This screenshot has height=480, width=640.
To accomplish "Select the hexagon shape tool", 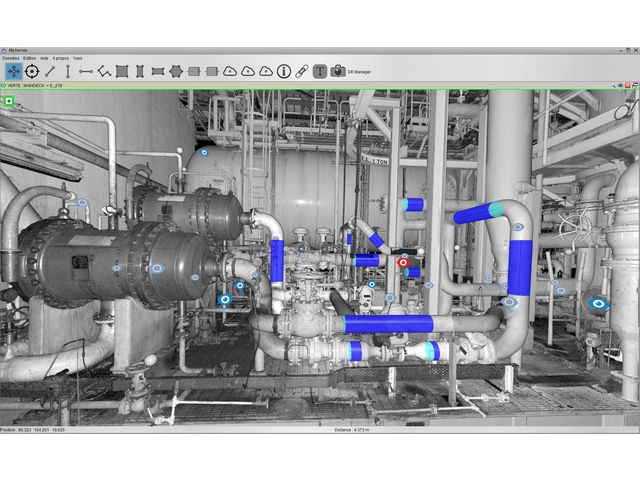I will point(176,71).
